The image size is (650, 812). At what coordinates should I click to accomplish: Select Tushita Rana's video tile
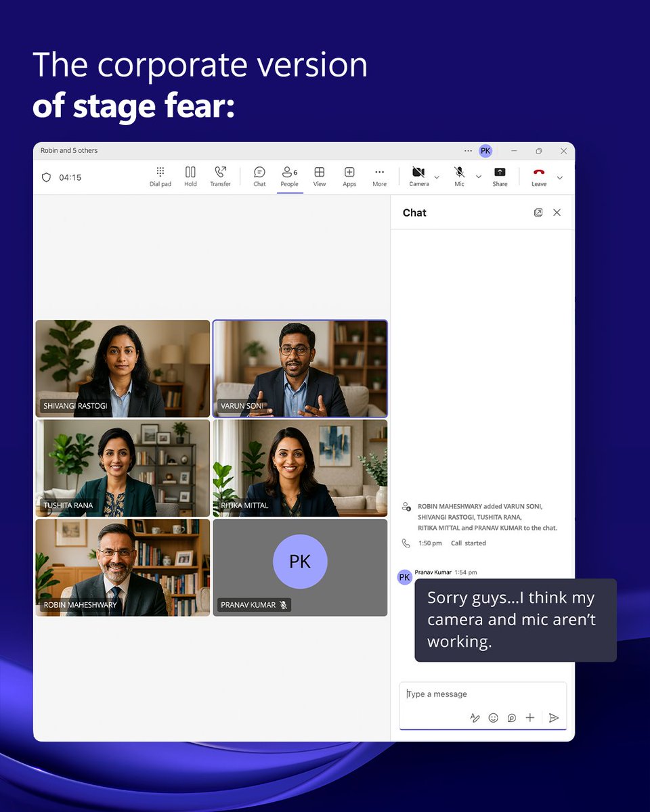(123, 468)
